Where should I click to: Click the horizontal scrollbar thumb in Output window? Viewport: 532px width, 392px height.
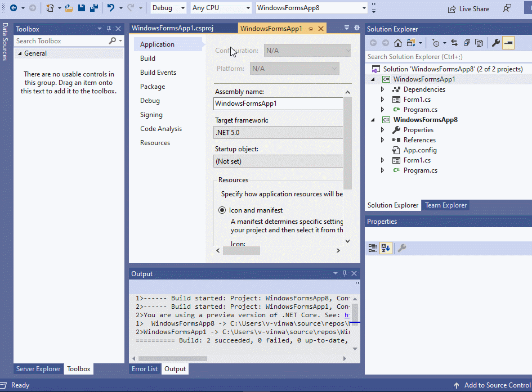(x=173, y=358)
